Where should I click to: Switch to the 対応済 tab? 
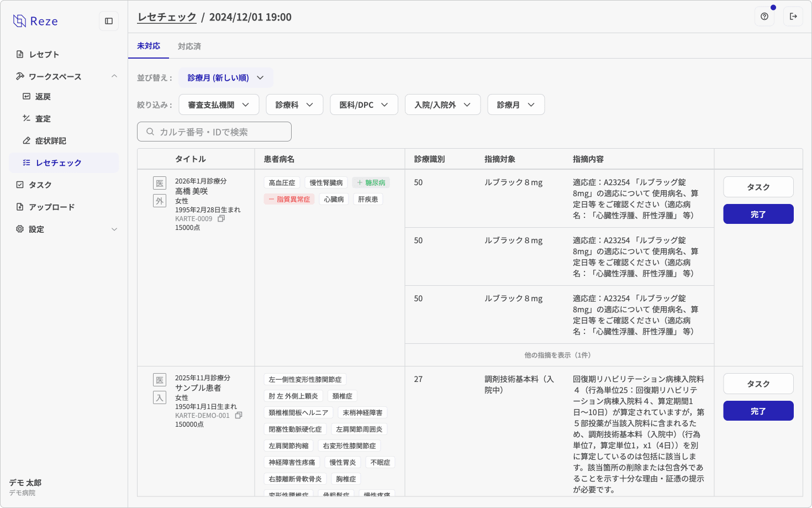189,46
